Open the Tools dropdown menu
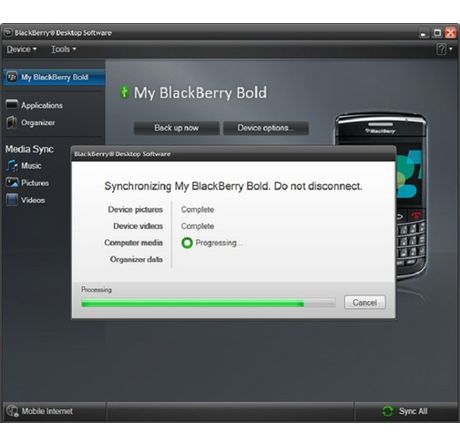Screen dimensions: 460x447 [63, 49]
